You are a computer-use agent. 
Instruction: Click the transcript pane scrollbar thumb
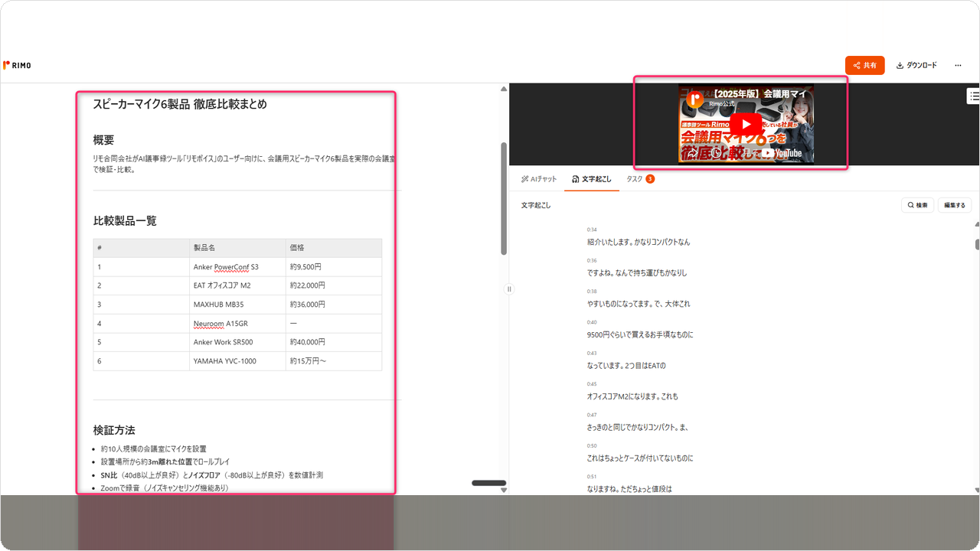(977, 244)
